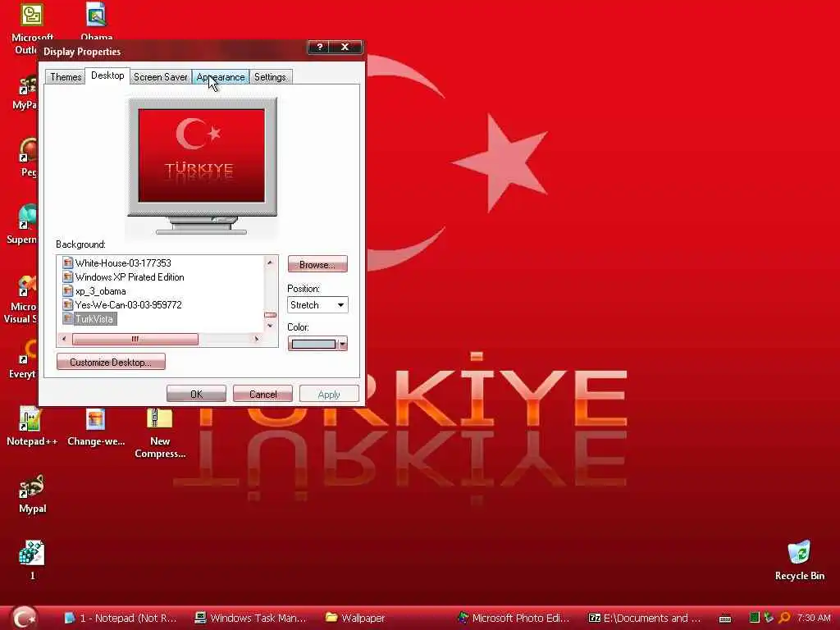Click the Start button with Turkish flag
The width and height of the screenshot is (840, 630).
(x=24, y=618)
